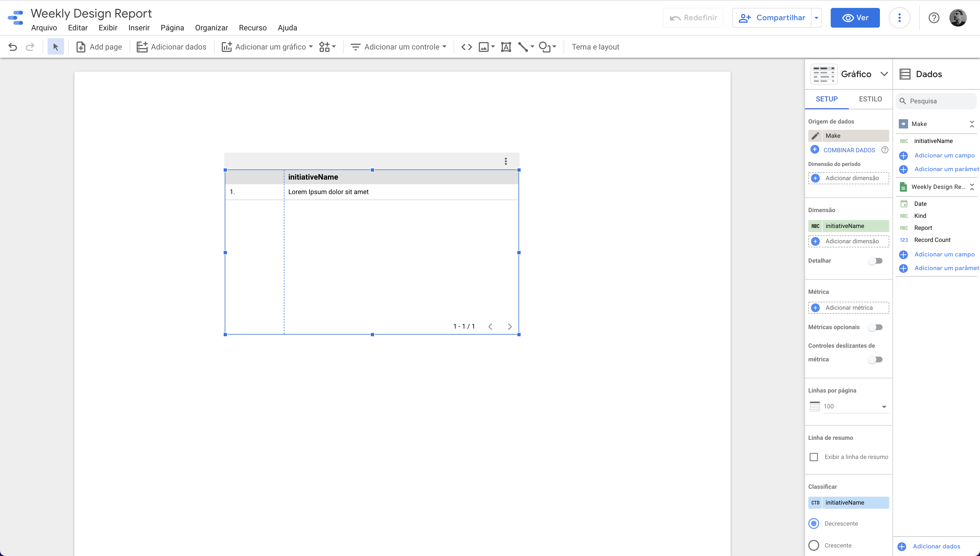The width and height of the screenshot is (980, 556).
Task: Open the Recurso menu
Action: (x=252, y=28)
